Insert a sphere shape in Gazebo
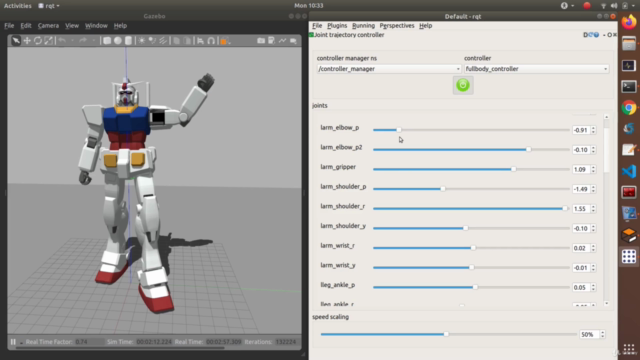Image resolution: width=640 pixels, height=360 pixels. pyautogui.click(x=118, y=41)
